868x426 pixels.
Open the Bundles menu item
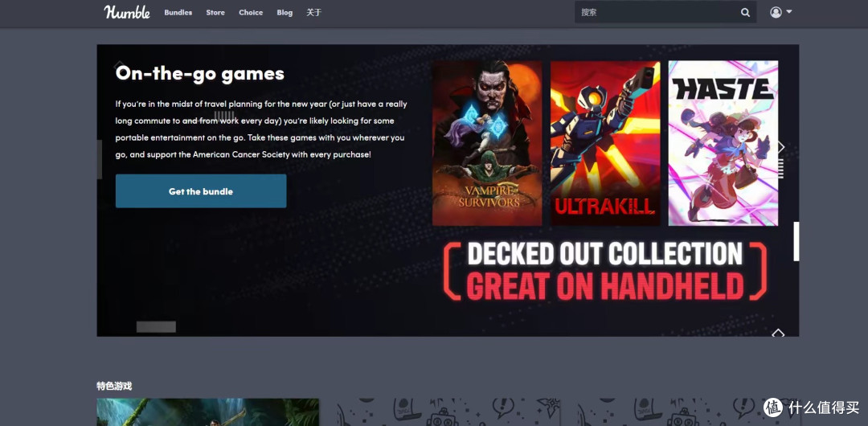point(178,12)
